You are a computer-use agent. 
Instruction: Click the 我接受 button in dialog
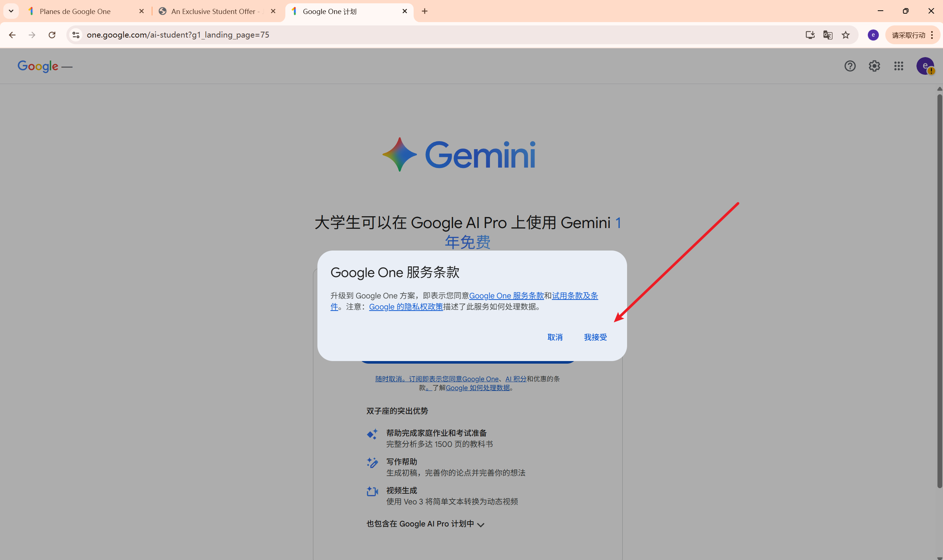(x=595, y=337)
